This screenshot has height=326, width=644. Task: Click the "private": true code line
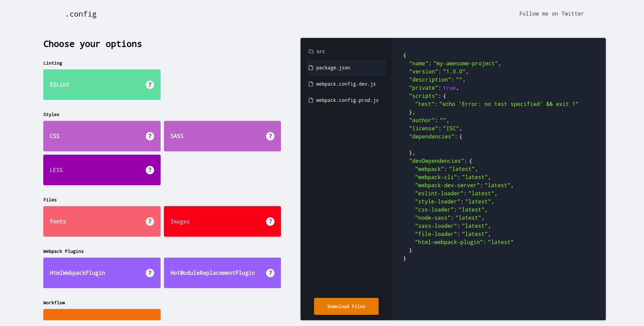point(434,88)
